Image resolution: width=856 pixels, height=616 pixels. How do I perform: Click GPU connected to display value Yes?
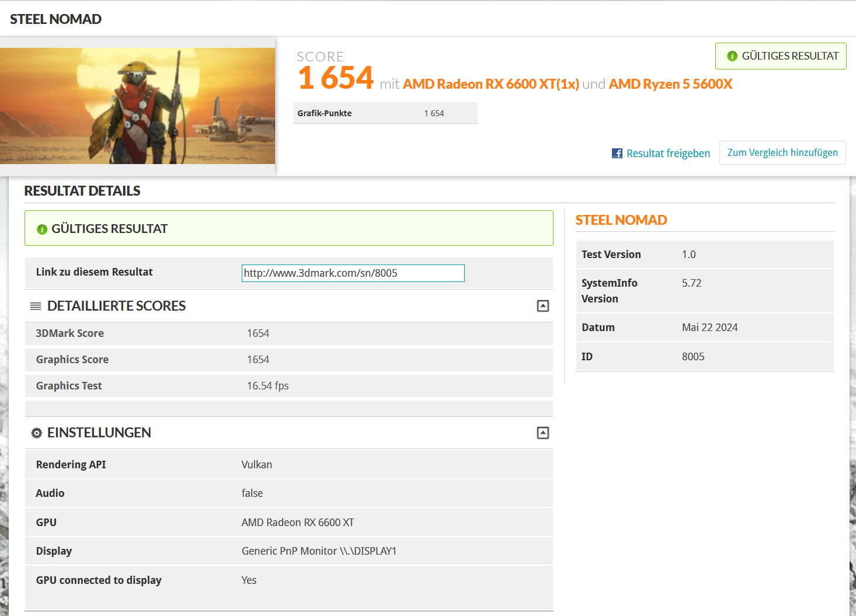[249, 580]
